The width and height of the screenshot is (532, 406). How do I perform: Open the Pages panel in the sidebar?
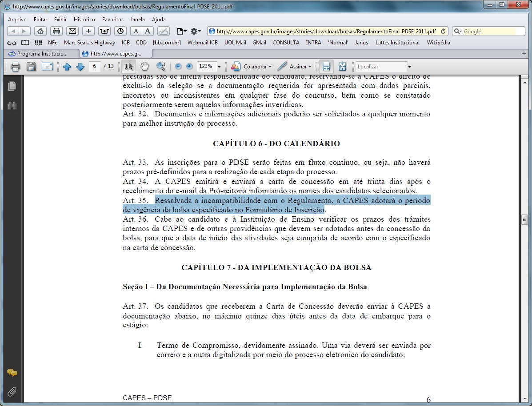pos(12,86)
